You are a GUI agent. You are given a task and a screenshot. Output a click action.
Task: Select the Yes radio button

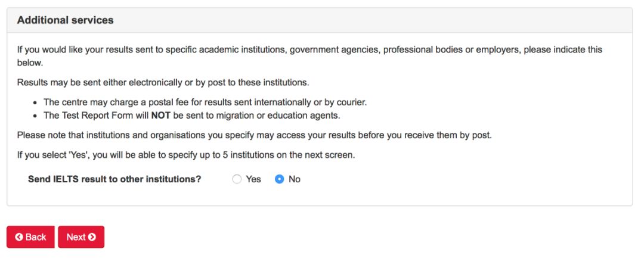(237, 179)
